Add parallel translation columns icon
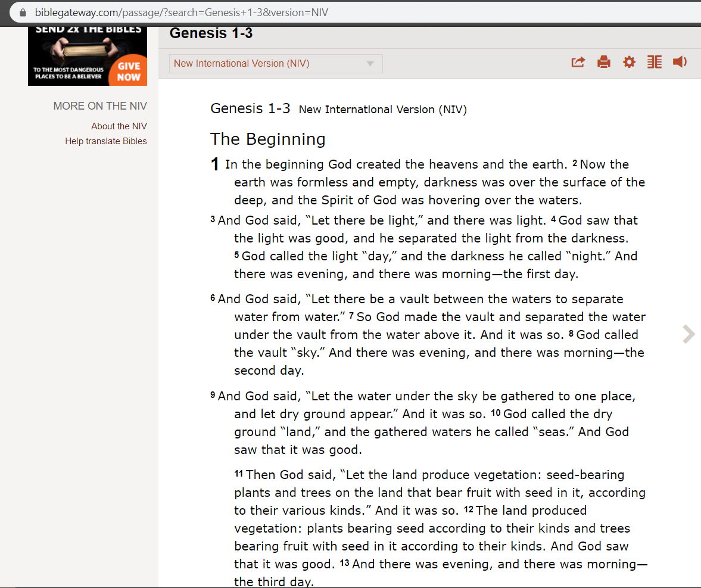 (655, 62)
